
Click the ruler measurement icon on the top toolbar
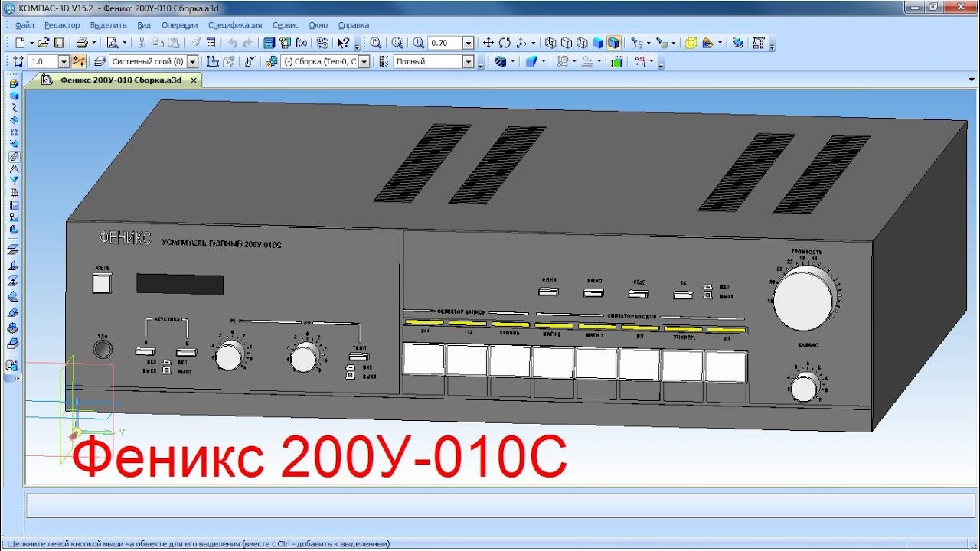[x=759, y=43]
